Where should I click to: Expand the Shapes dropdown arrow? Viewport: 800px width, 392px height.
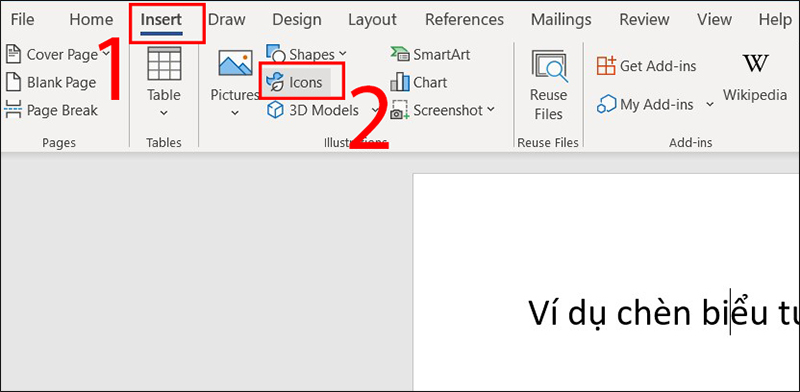342,54
